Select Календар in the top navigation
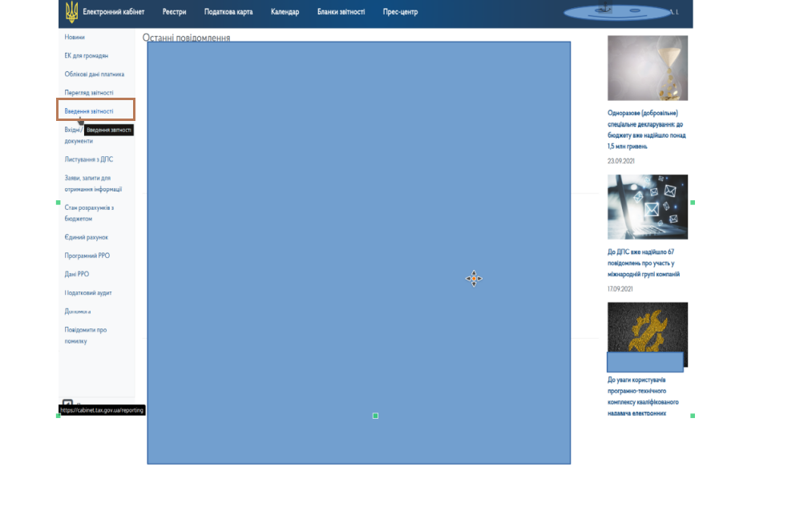Screen dimensions: 812x507 click(285, 12)
